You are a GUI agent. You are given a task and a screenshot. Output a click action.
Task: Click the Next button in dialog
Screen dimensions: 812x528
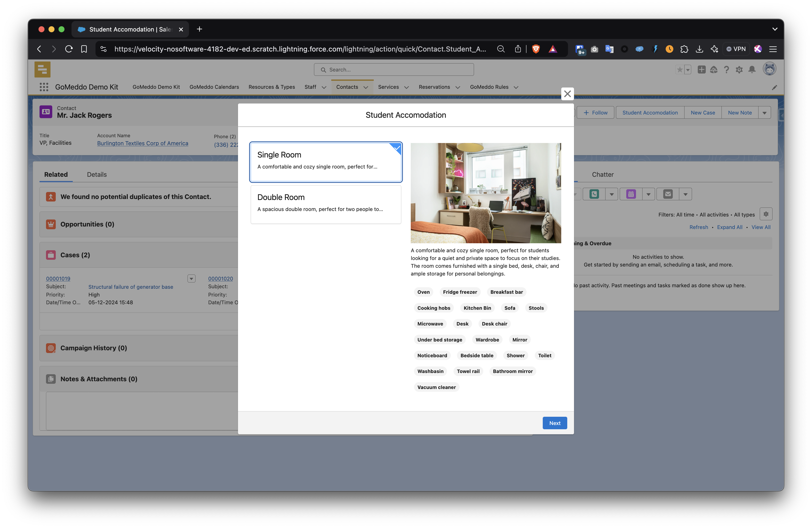[x=554, y=423]
